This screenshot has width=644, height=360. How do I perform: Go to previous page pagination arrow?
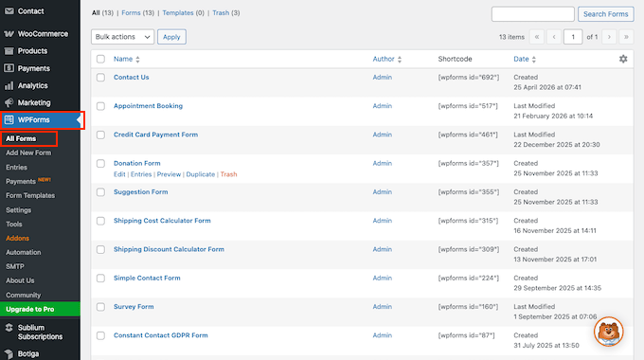[554, 37]
